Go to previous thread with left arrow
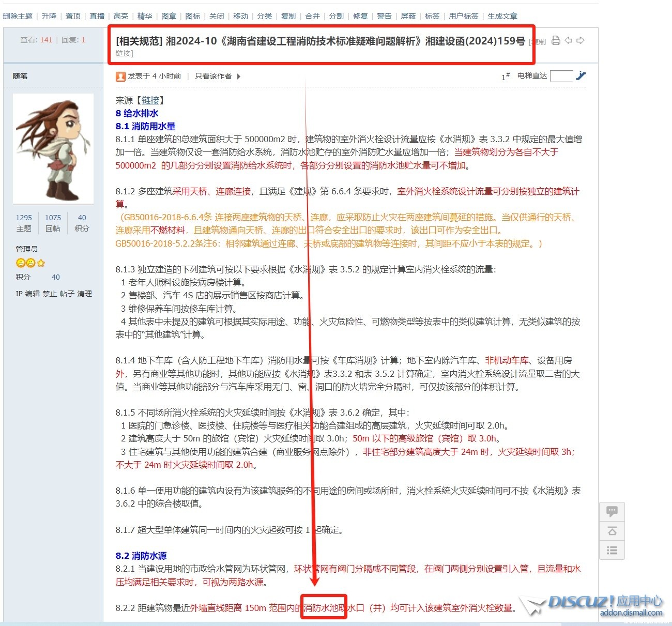 pos(569,40)
